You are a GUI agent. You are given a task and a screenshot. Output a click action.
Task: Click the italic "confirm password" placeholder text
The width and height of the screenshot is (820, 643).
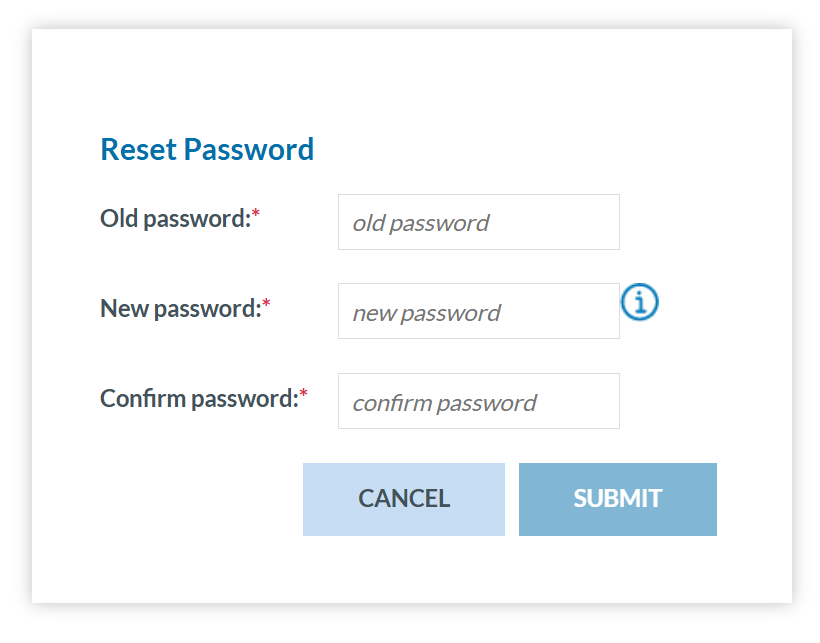pos(444,403)
